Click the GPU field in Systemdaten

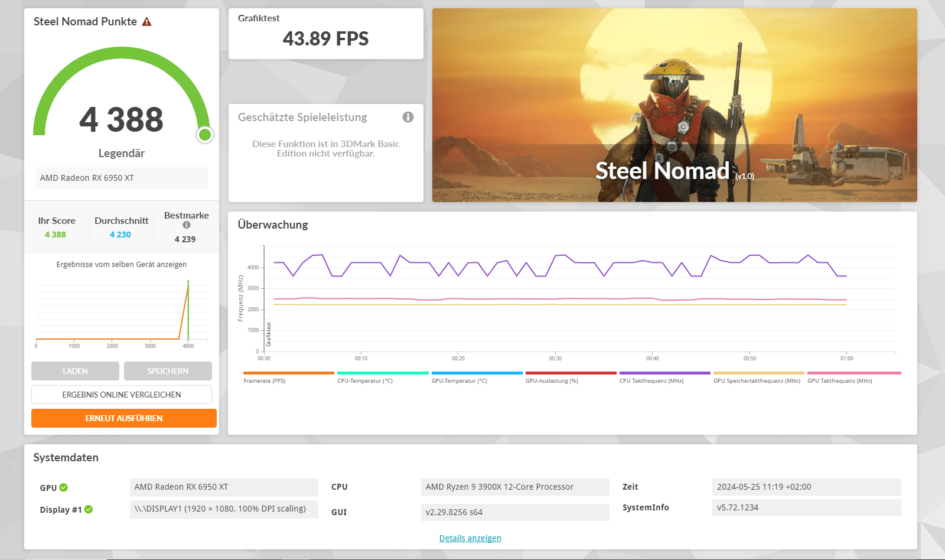pos(224,487)
